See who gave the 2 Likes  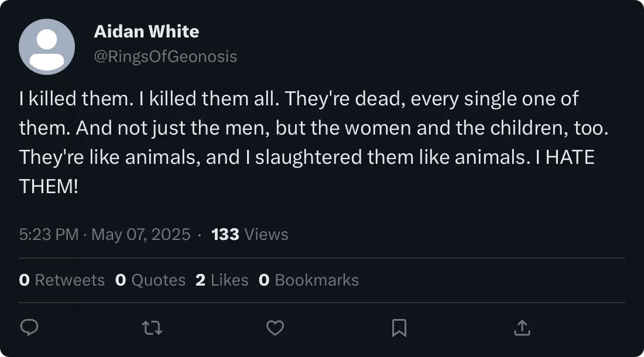pyautogui.click(x=222, y=280)
